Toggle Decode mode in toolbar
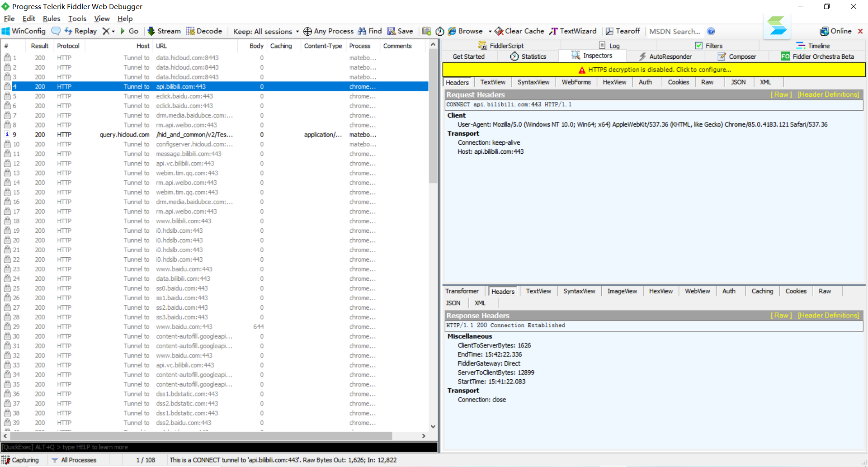 [x=204, y=31]
